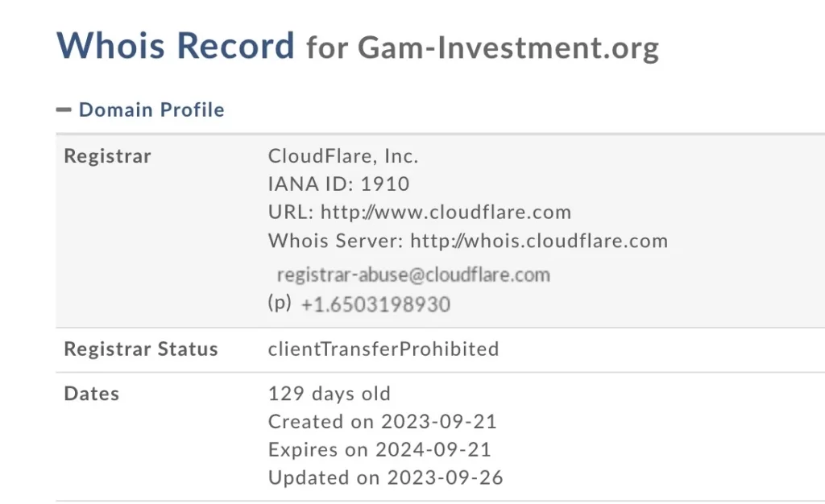This screenshot has height=504, width=825.
Task: Click the Registrar row label
Action: point(107,155)
